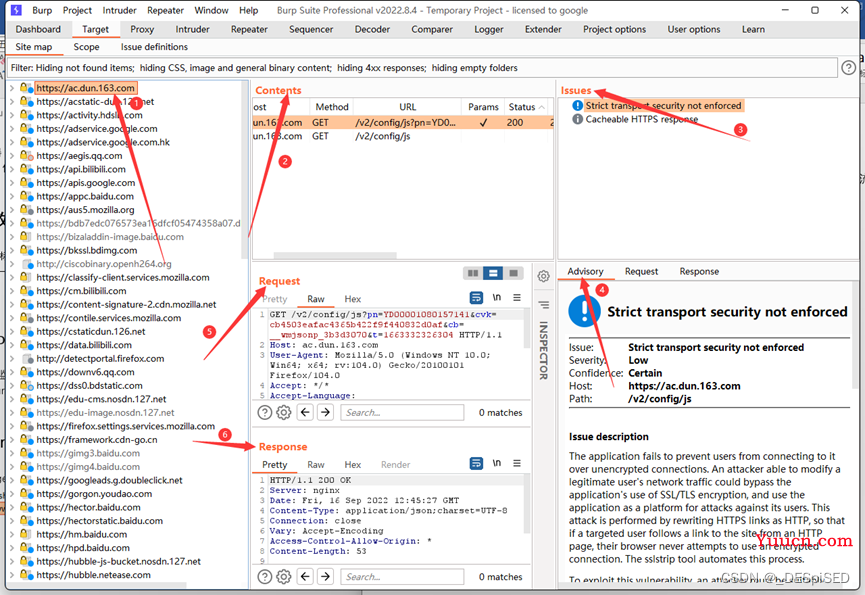Open the Project menu
Screen dimensions: 865x595
[77, 10]
